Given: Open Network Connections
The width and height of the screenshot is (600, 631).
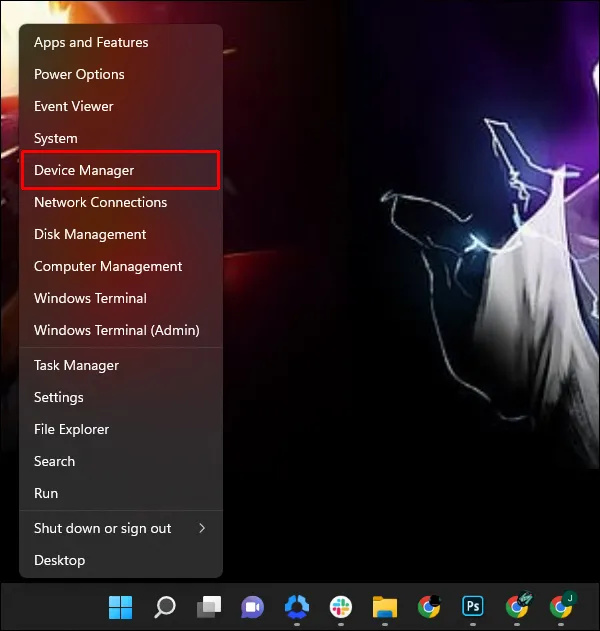Looking at the screenshot, I should point(121,202).
